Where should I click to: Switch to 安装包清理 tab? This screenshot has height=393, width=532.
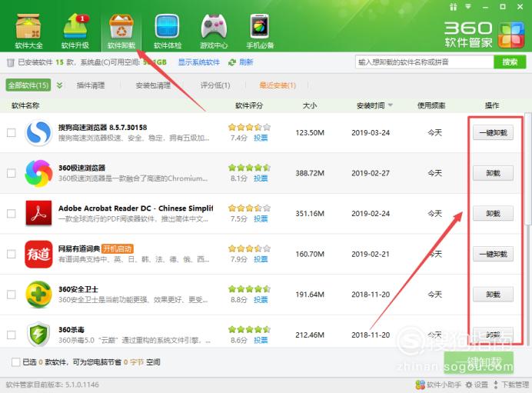[153, 85]
